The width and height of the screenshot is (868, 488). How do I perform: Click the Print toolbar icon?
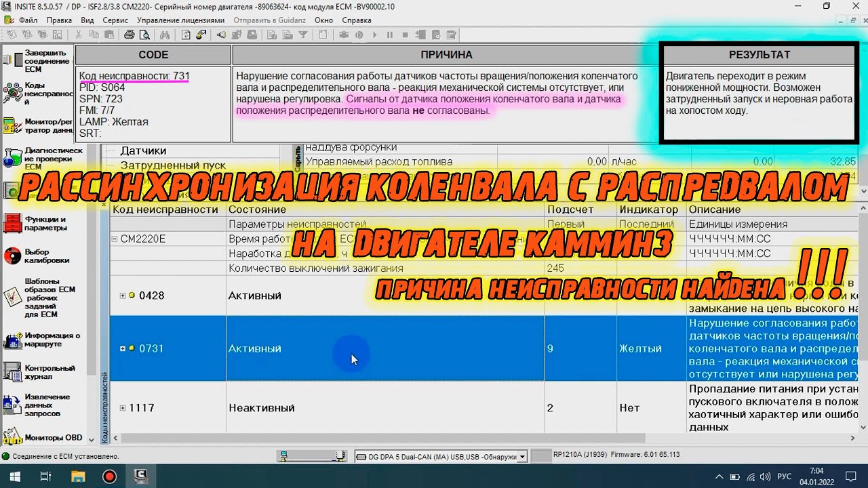[x=129, y=35]
